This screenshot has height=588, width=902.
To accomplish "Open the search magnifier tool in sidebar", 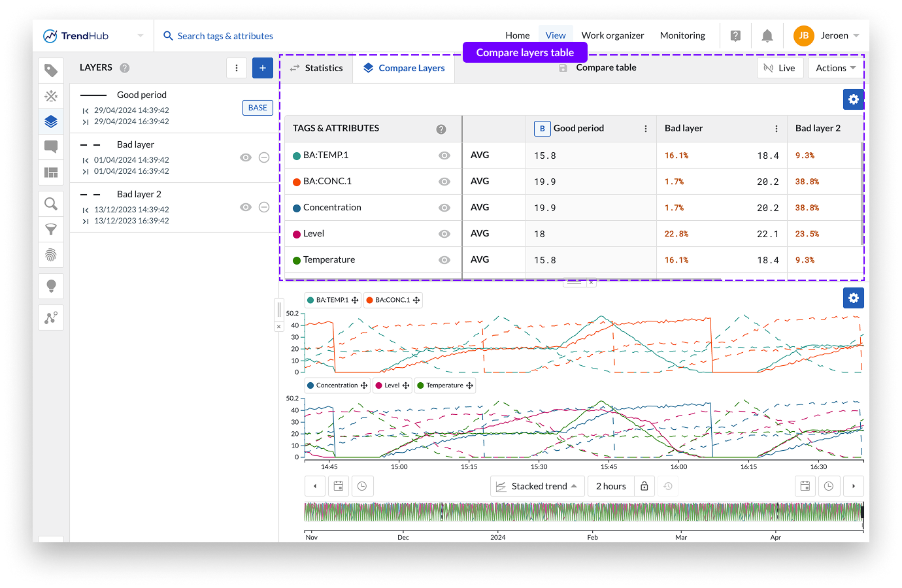I will tap(51, 204).
